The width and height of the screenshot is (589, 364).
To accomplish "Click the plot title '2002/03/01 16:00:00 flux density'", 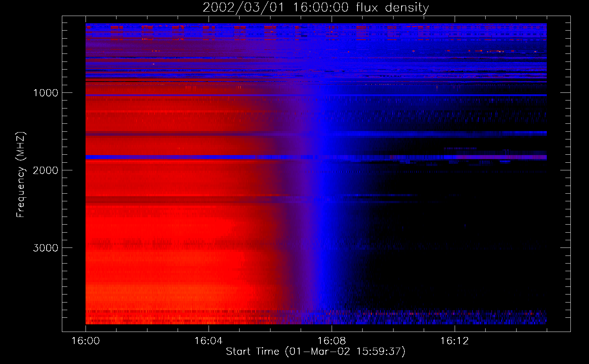I will (x=316, y=8).
